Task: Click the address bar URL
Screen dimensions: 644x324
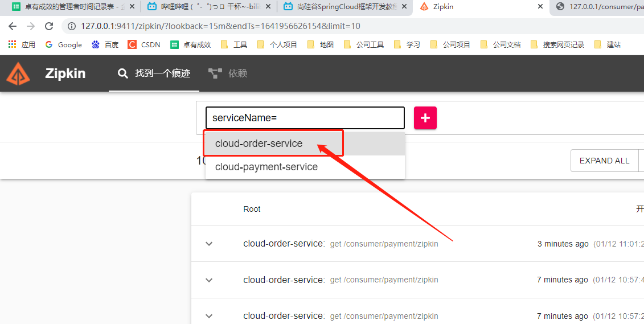Action: click(220, 26)
